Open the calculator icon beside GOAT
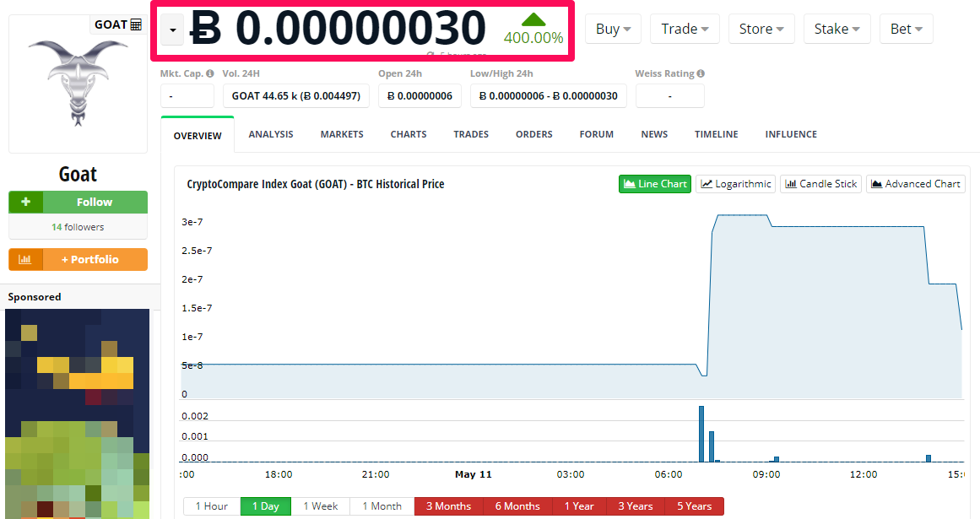The width and height of the screenshot is (980, 519). pyautogui.click(x=136, y=25)
